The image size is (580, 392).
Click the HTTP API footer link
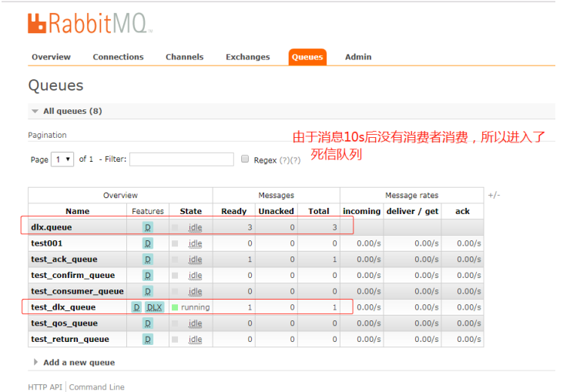(x=45, y=387)
